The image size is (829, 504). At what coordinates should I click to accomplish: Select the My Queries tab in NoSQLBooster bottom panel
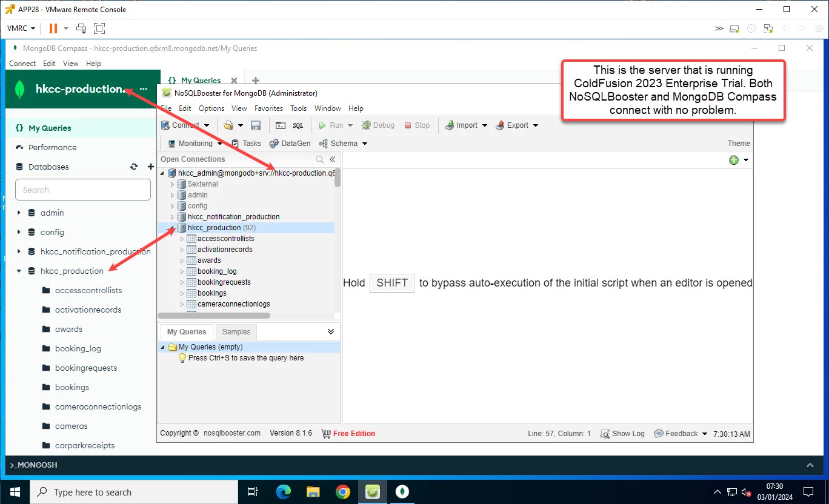coord(187,332)
